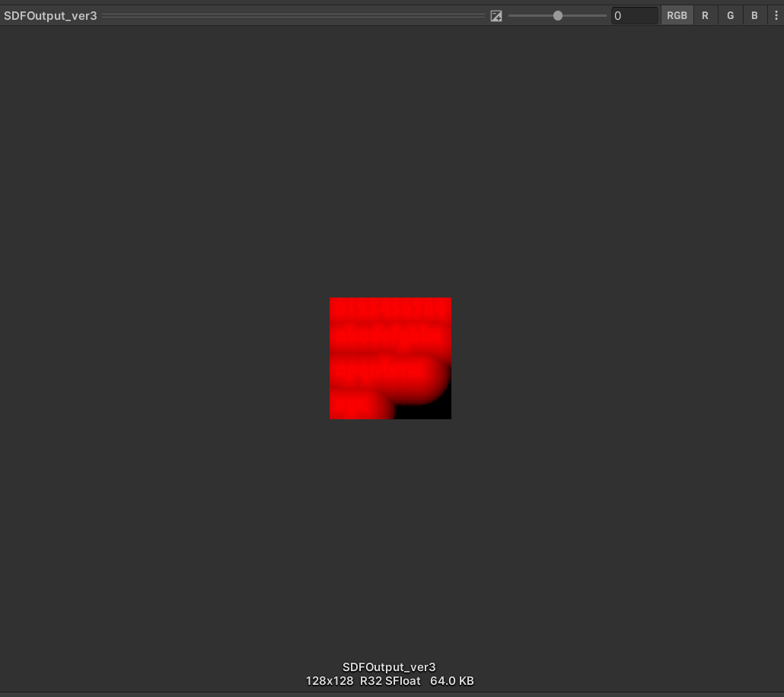This screenshot has width=784, height=697.
Task: Click the mip level input showing 0
Action: coord(634,15)
